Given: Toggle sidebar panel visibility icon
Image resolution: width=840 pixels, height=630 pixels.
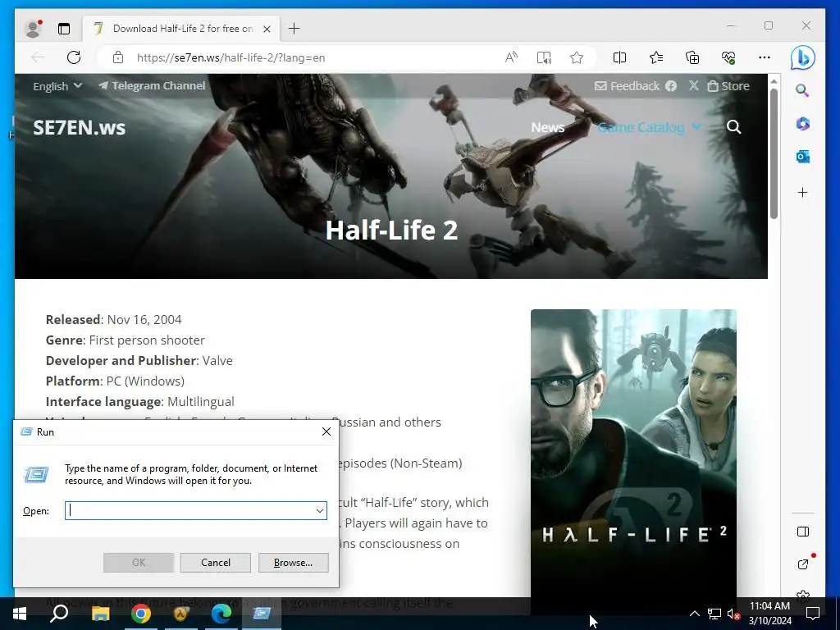Looking at the screenshot, I should 802,532.
